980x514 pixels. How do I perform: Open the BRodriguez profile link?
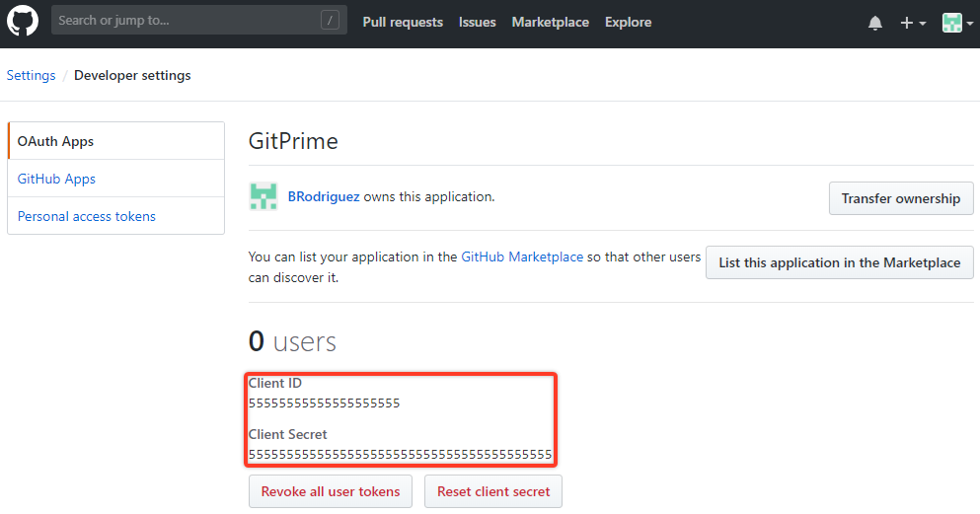[323, 196]
